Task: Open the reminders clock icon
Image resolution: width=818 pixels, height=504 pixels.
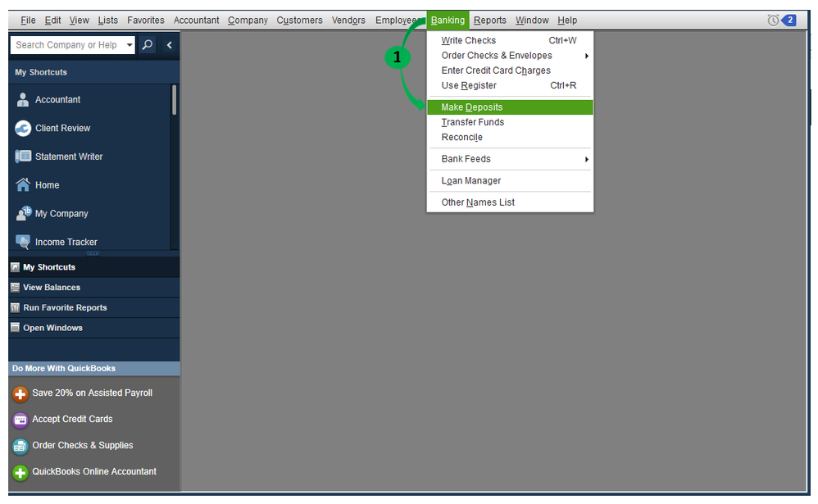Action: (x=773, y=20)
